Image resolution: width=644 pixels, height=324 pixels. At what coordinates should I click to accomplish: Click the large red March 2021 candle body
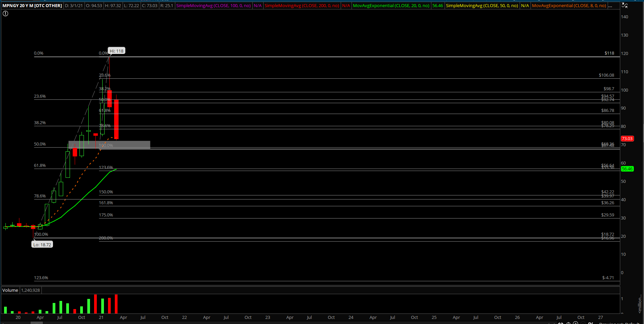tap(116, 119)
